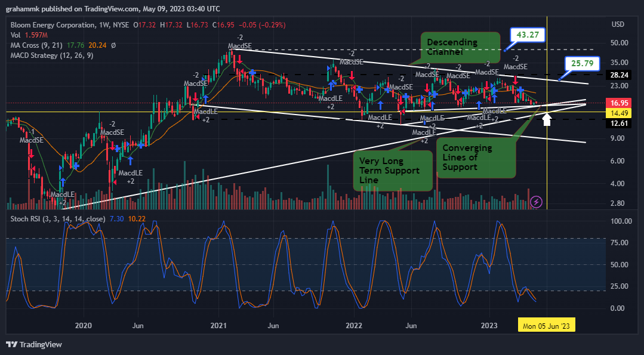This screenshot has height=355, width=644.
Task: Click the 9.00 price scale value
Action: click(618, 138)
